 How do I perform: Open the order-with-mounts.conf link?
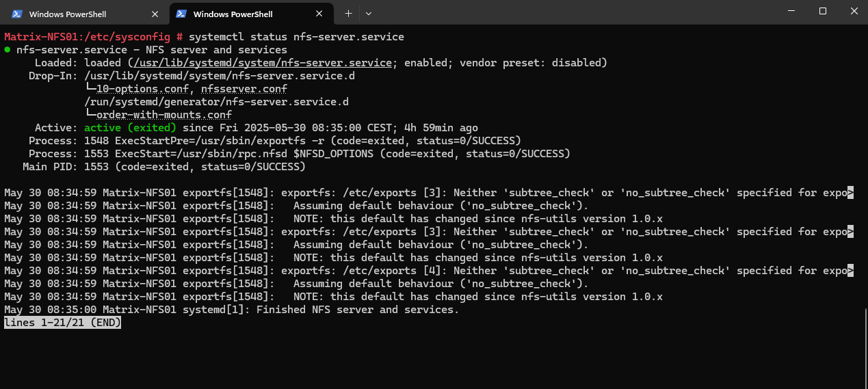pyautogui.click(x=164, y=115)
